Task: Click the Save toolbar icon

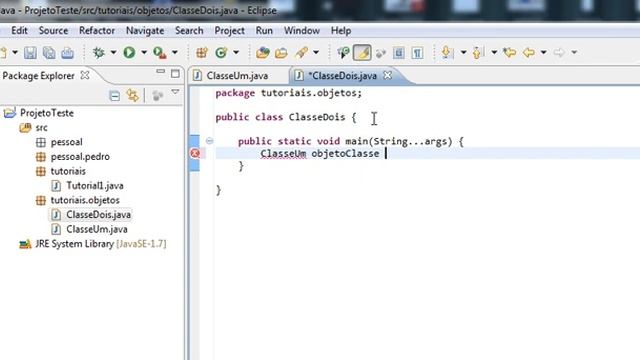Action: click(x=30, y=53)
